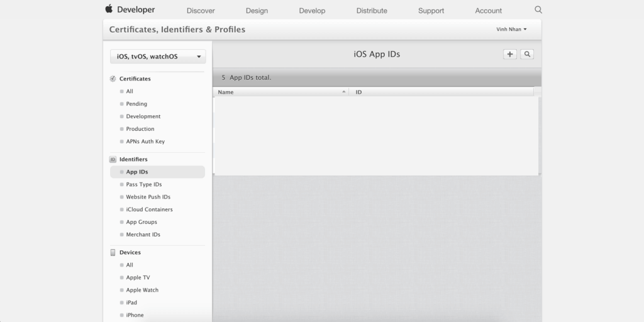Open Merchant IDs
The height and width of the screenshot is (322, 644).
click(x=143, y=235)
